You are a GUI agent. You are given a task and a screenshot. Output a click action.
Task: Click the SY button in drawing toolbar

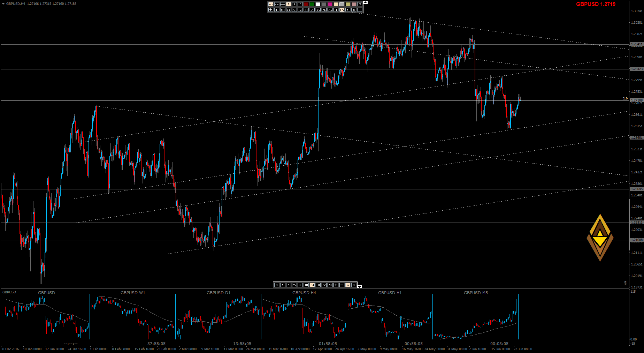point(289,10)
